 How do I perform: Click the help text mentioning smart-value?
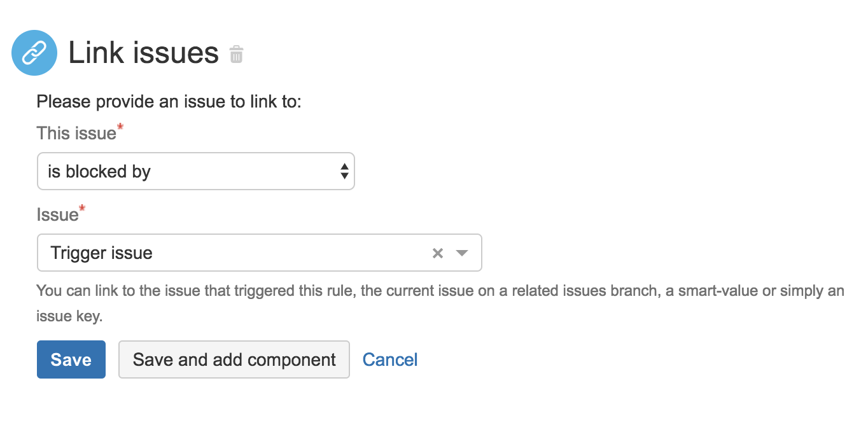[440, 291]
